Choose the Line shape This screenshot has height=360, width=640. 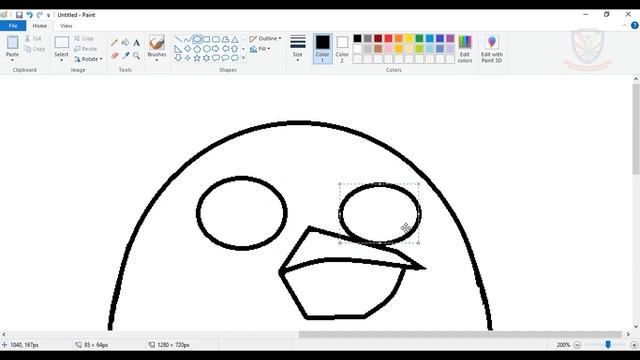[178, 40]
